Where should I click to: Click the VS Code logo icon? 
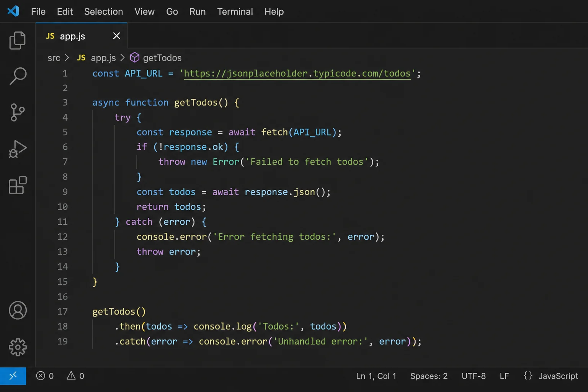tap(13, 11)
